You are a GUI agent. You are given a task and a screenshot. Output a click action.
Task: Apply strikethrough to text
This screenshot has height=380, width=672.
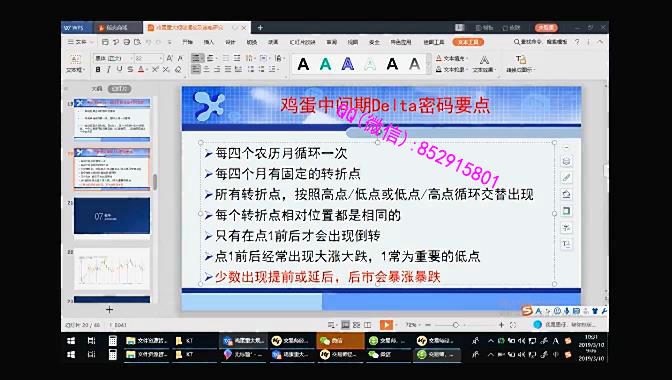tap(130, 69)
